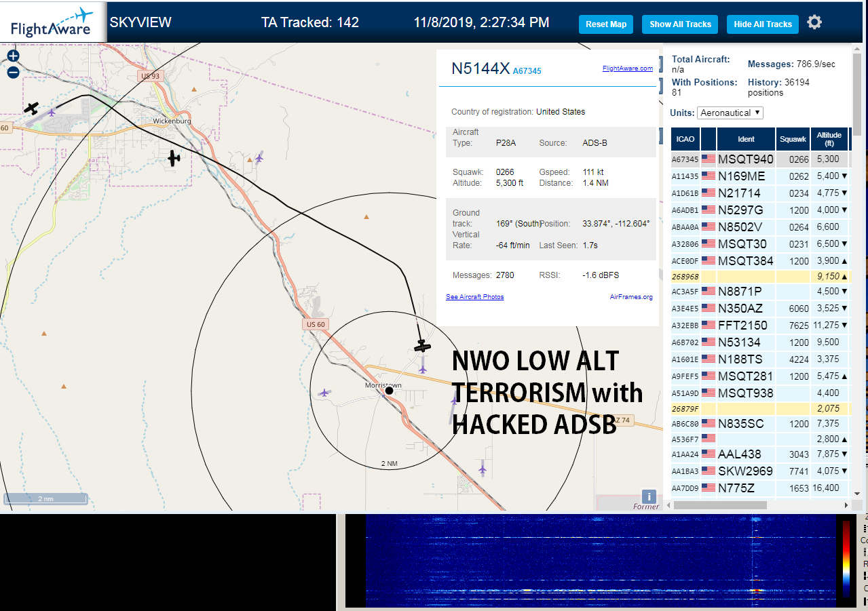
Task: Click the N5144X aircraft title
Action: pyautogui.click(x=480, y=68)
